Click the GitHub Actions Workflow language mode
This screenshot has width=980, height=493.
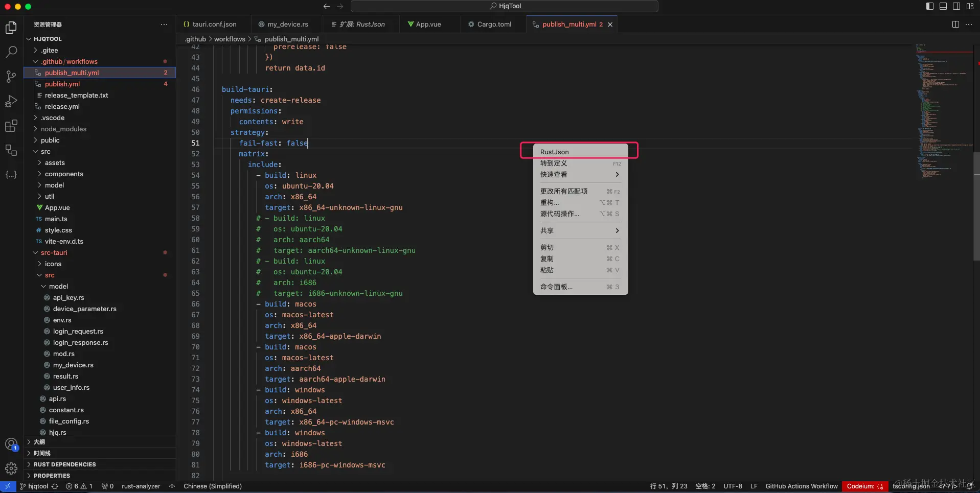(x=801, y=486)
